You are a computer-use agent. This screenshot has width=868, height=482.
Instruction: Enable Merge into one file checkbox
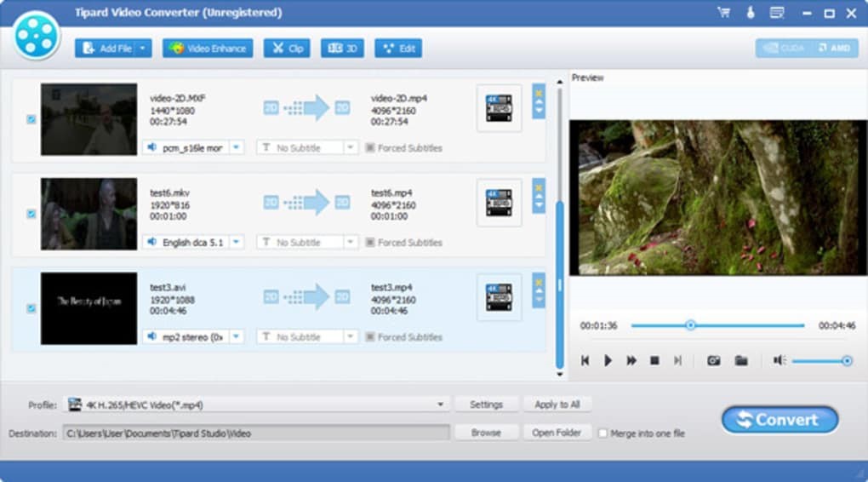(x=602, y=433)
